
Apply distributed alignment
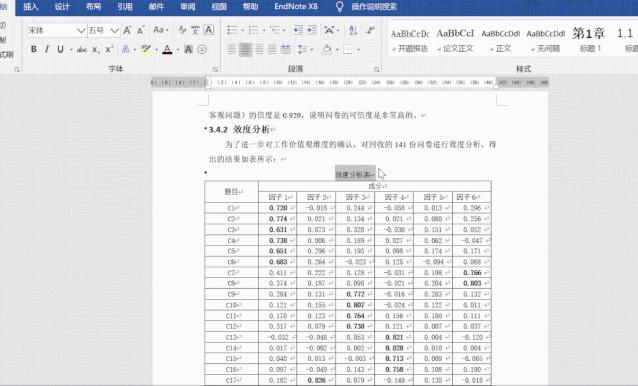pos(286,50)
